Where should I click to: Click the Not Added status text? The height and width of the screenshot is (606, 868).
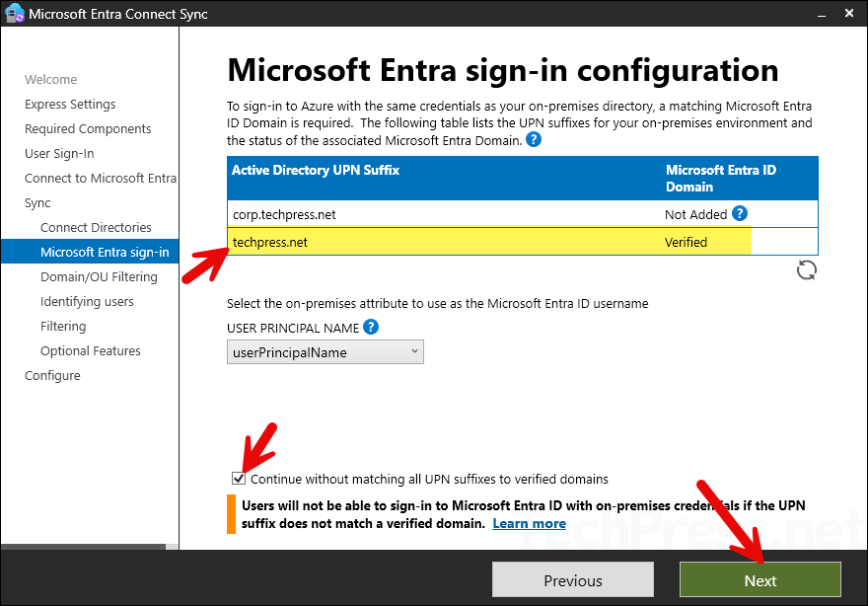[x=695, y=214]
